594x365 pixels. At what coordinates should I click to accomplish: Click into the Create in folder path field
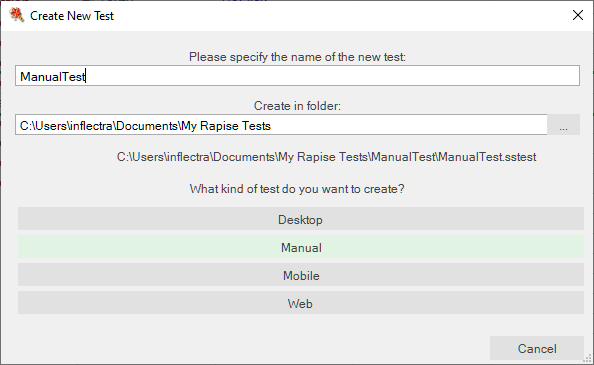click(x=281, y=125)
